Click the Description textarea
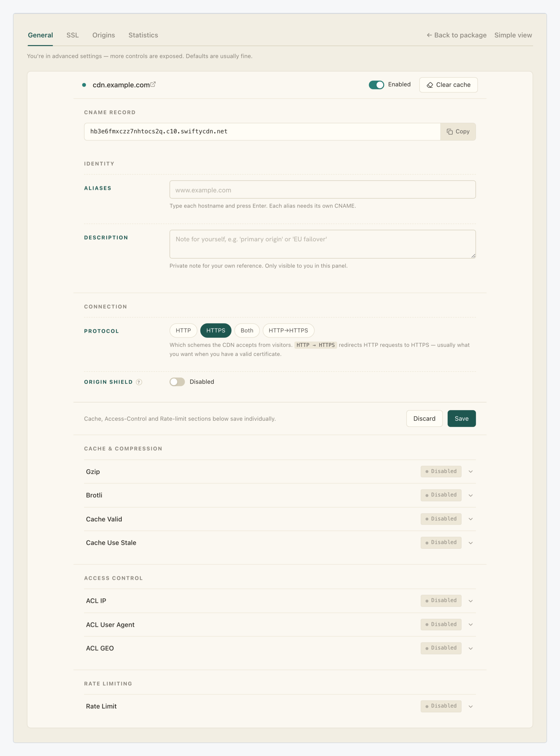Viewport: 560px width, 756px height. (322, 244)
